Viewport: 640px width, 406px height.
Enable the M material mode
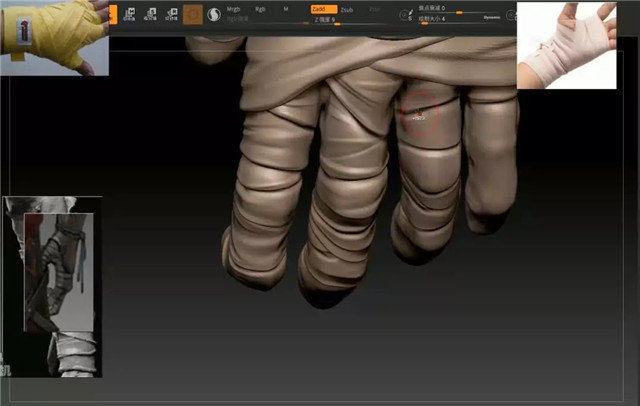pos(286,9)
